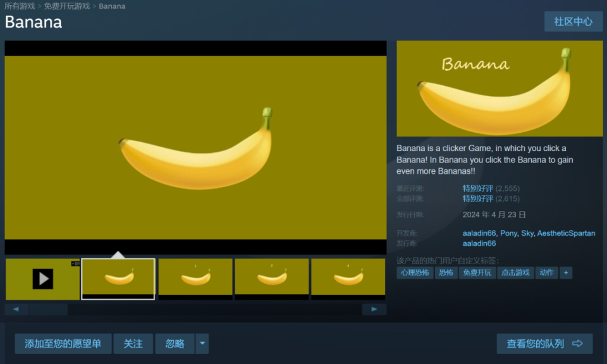Click the Banana breadcrumb link
This screenshot has height=364, width=607.
click(x=112, y=6)
